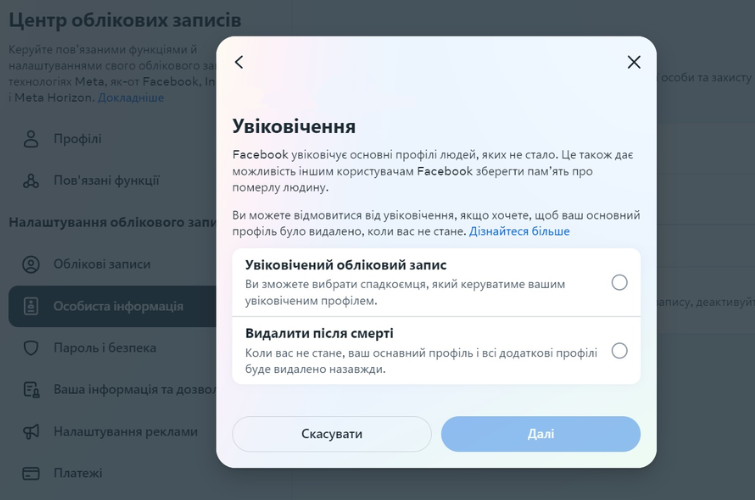Click the Особиста інформація ID card icon
Viewport: 755px width, 500px height.
tap(31, 306)
